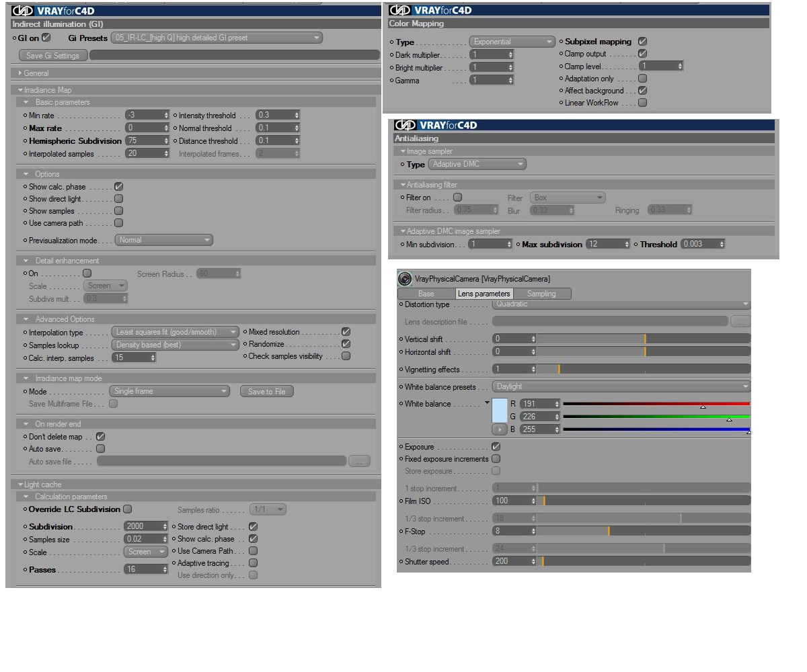Toggle the Randomize checkbox

point(346,344)
